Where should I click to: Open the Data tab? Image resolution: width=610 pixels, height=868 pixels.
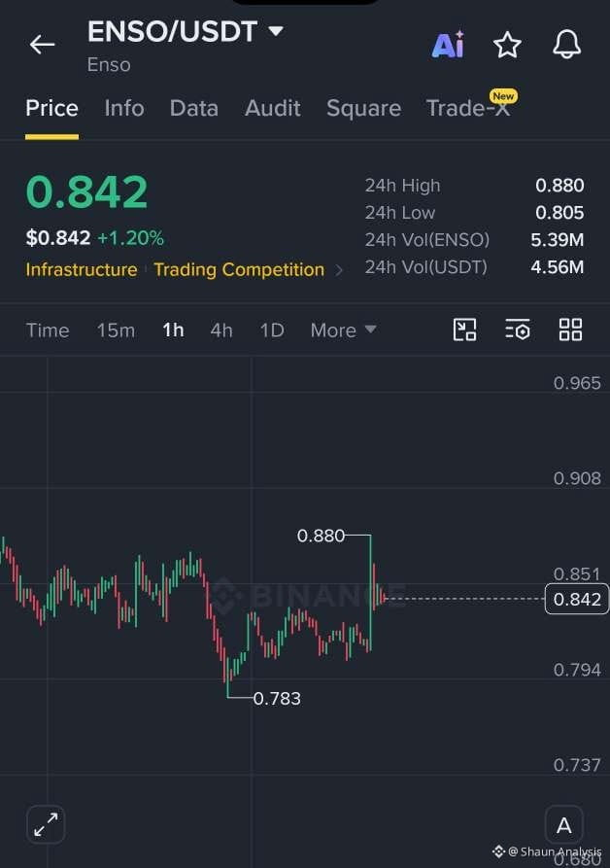194,108
